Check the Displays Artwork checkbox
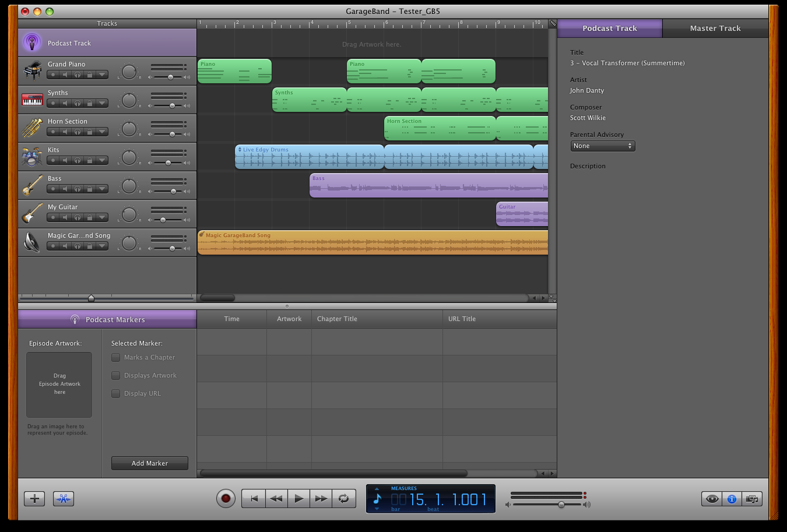The image size is (787, 532). (115, 375)
